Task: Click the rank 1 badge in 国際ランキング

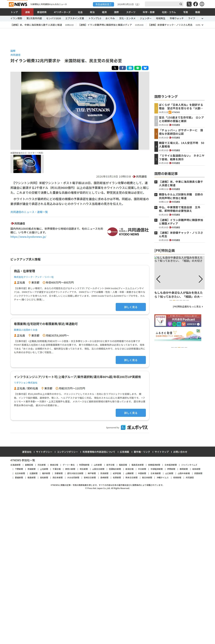Action: point(156,108)
